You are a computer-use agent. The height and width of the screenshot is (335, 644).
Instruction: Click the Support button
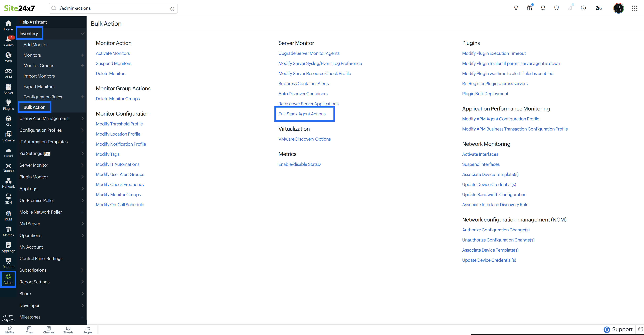(618, 329)
